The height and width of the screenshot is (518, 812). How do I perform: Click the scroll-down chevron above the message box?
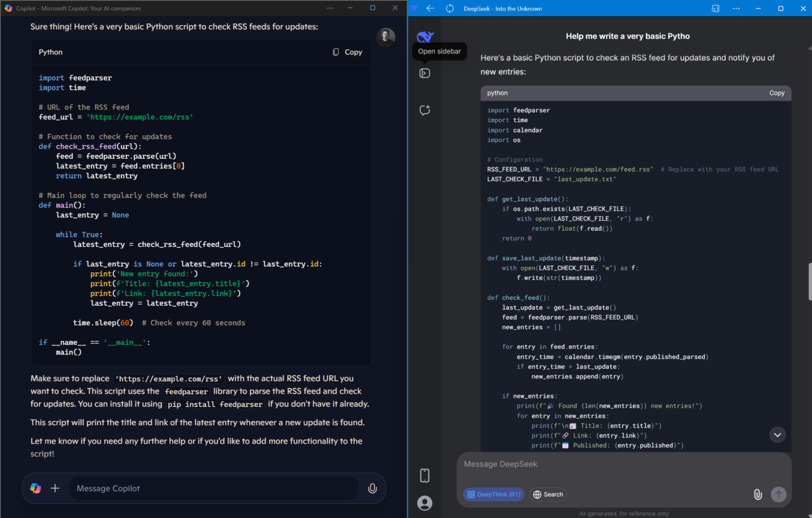(x=777, y=434)
